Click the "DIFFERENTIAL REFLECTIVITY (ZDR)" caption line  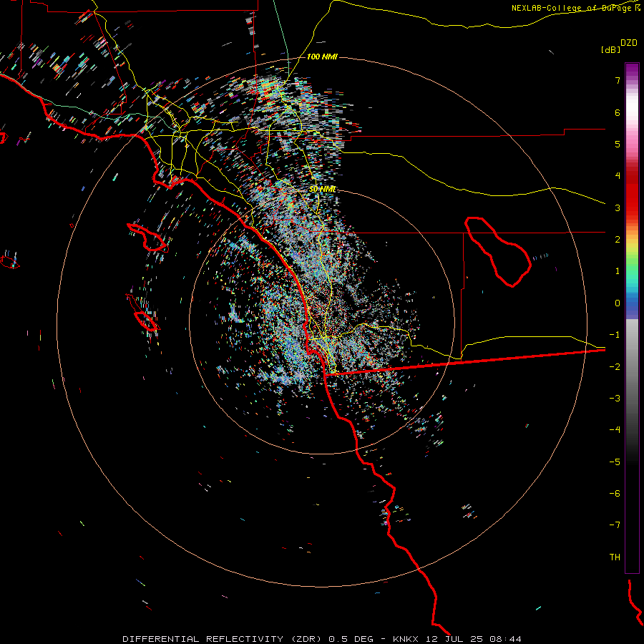click(322, 639)
